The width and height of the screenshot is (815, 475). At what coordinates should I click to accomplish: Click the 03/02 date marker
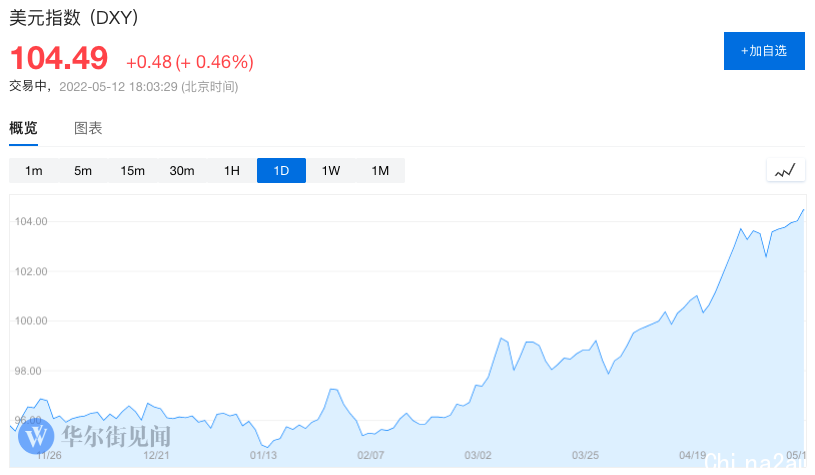(478, 455)
